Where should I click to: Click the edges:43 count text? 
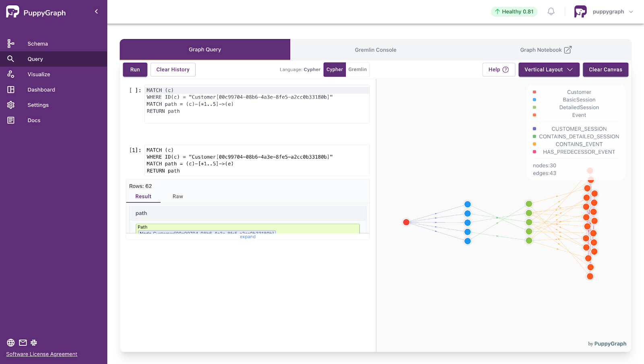544,173
